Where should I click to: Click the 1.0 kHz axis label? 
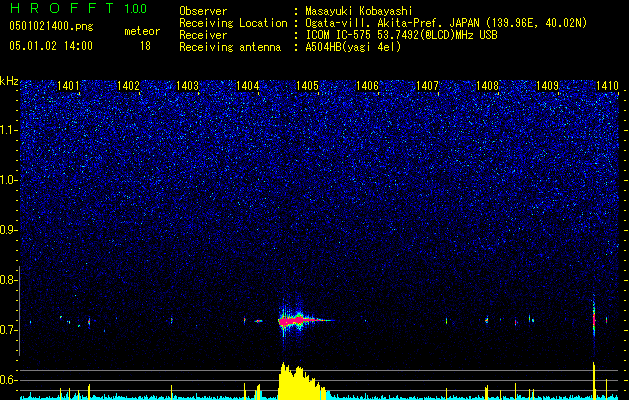coord(9,180)
